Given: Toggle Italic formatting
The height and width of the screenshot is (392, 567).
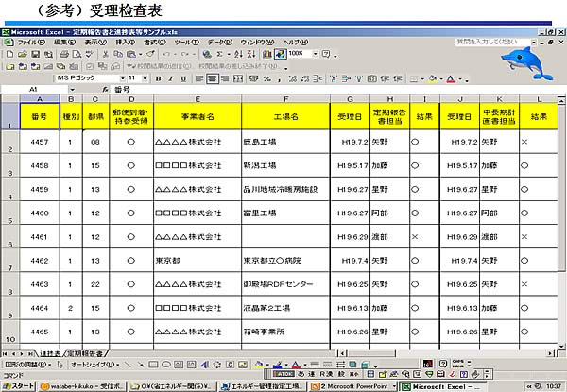Looking at the screenshot, I should click(171, 78).
